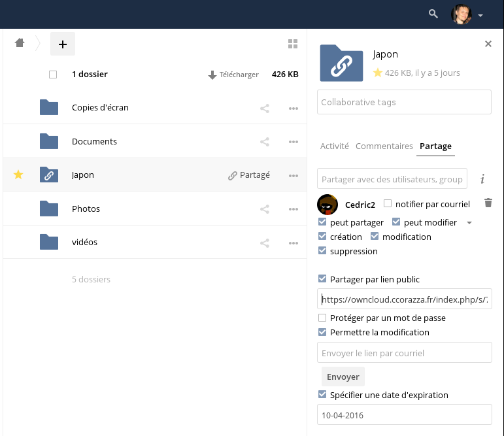
Task: Uncheck Spécifier une date d'expiration
Action: (x=322, y=395)
